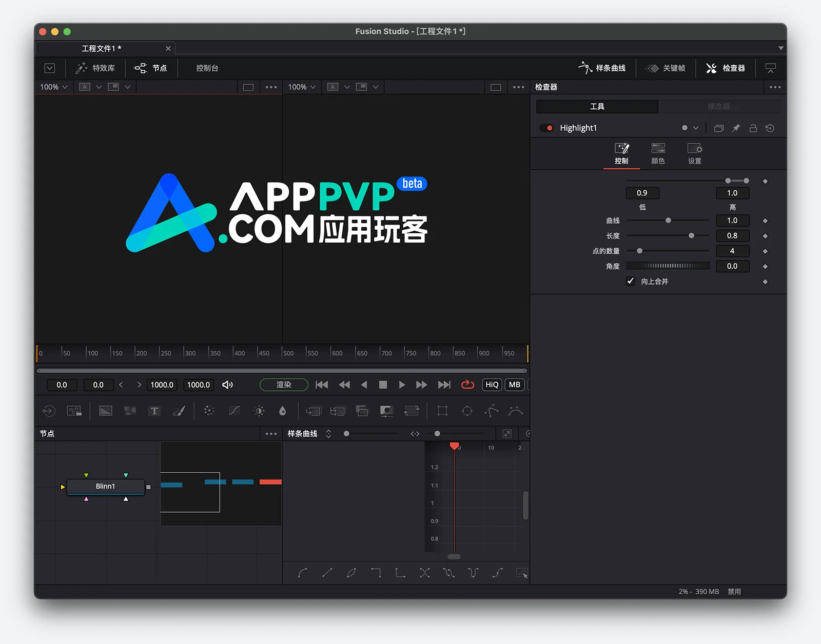This screenshot has width=821, height=644.
Task: Adjust the 点的数量 slider handle
Action: click(639, 251)
